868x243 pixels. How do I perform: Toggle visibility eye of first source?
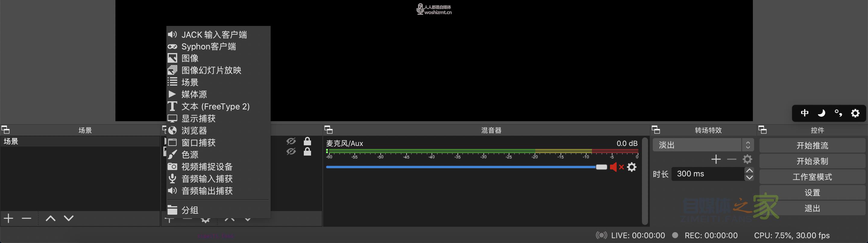click(x=291, y=141)
